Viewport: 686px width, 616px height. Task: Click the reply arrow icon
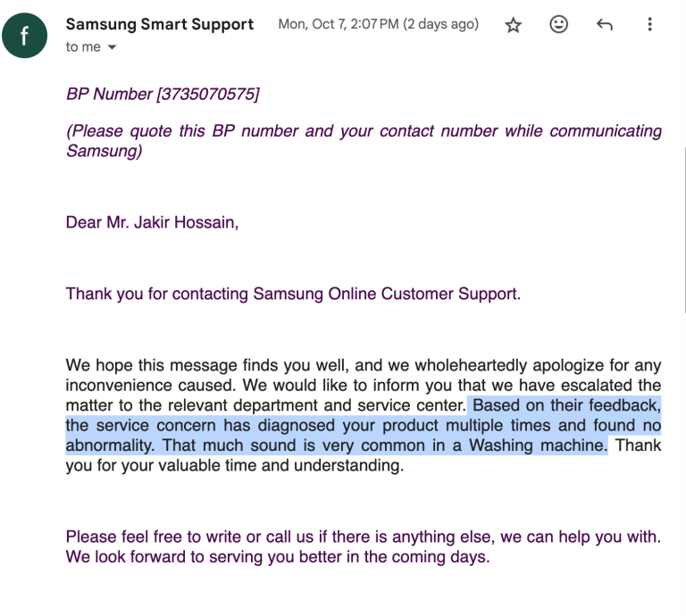point(605,25)
